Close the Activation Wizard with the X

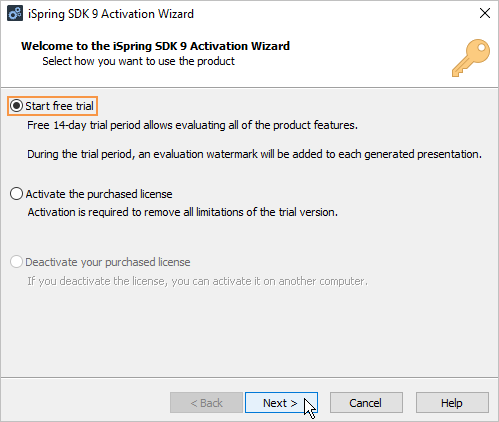[x=485, y=13]
